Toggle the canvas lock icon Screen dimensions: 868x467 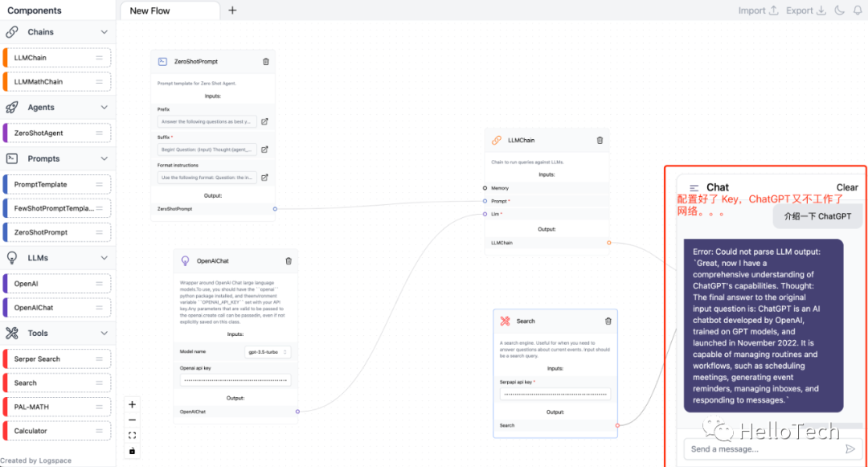[x=132, y=451]
